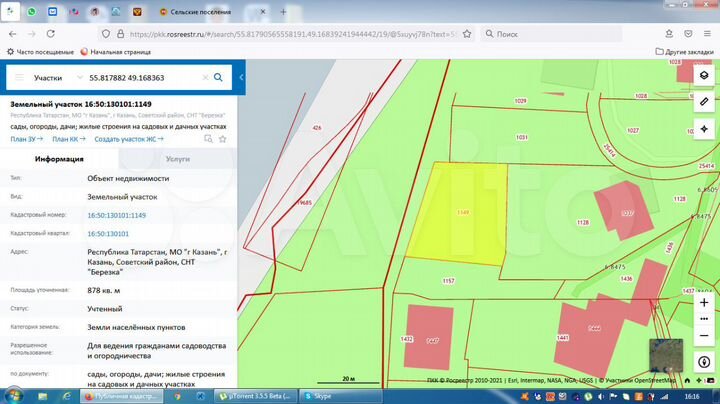The width and height of the screenshot is (720, 404).
Task: Open the map layers panel
Action: click(x=703, y=77)
